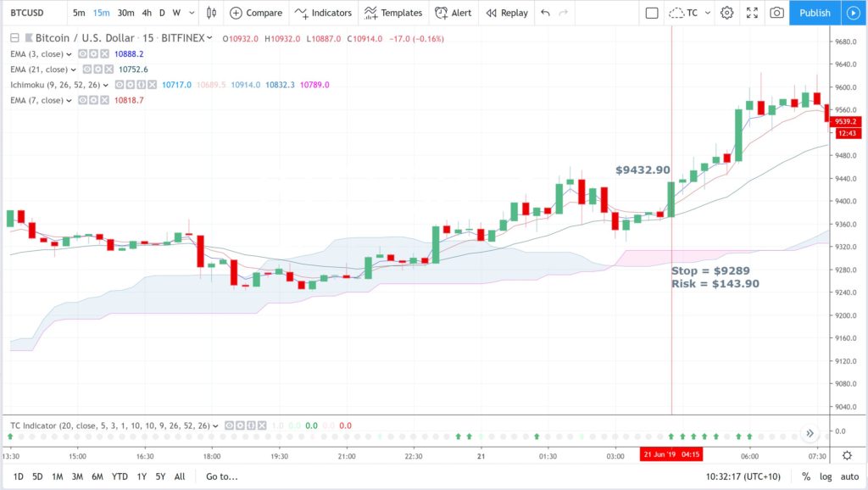Enter fullscreen mode with the expand icon
This screenshot has height=490, width=868.
(752, 13)
